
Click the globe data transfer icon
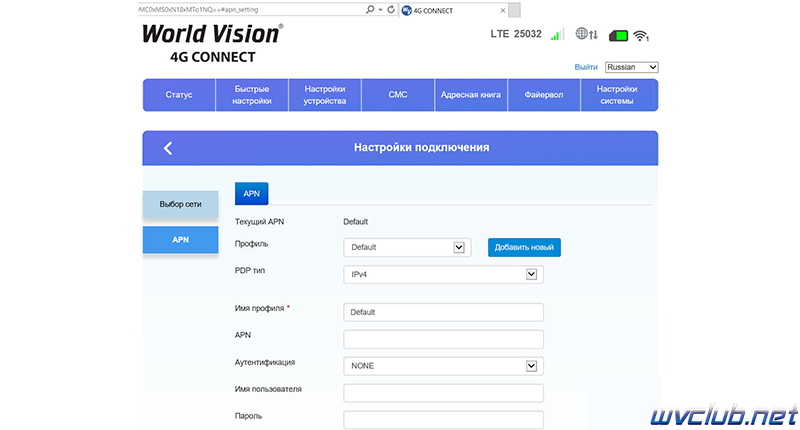click(x=586, y=34)
